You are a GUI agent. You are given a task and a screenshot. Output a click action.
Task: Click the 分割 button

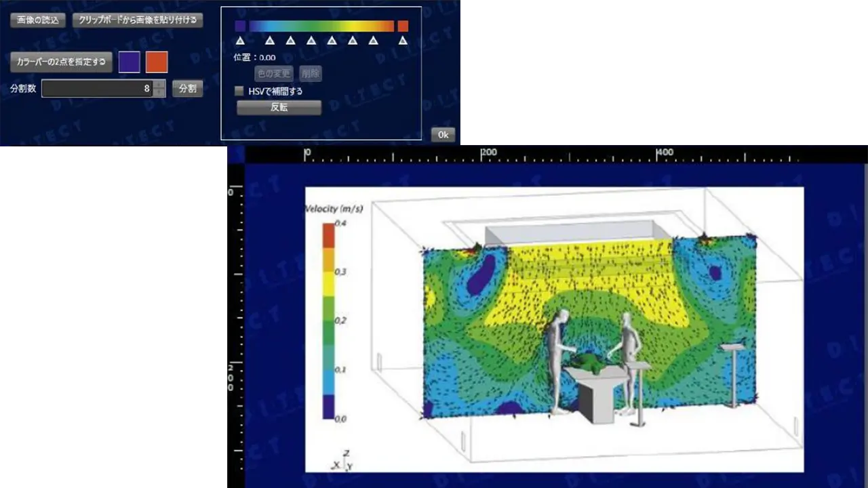pos(187,88)
